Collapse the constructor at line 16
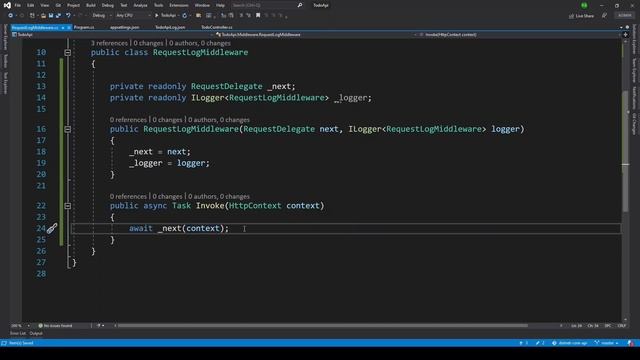This screenshot has height=360, width=640. click(68, 129)
